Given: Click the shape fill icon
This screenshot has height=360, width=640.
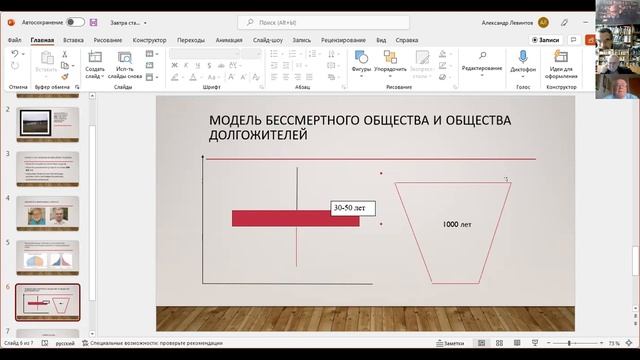Looking at the screenshot, I should [x=442, y=54].
